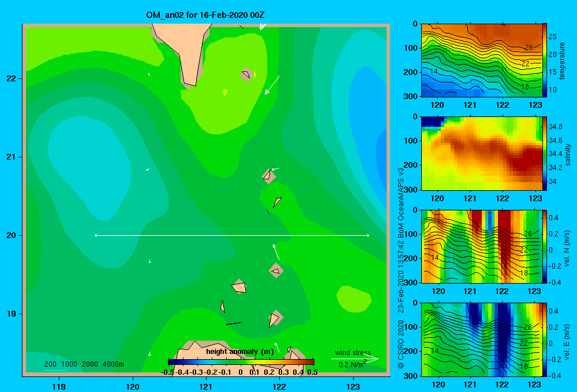Screen dimensions: 577x392
Task: Click the 'wind stress' legend label
Action: [x=353, y=352]
